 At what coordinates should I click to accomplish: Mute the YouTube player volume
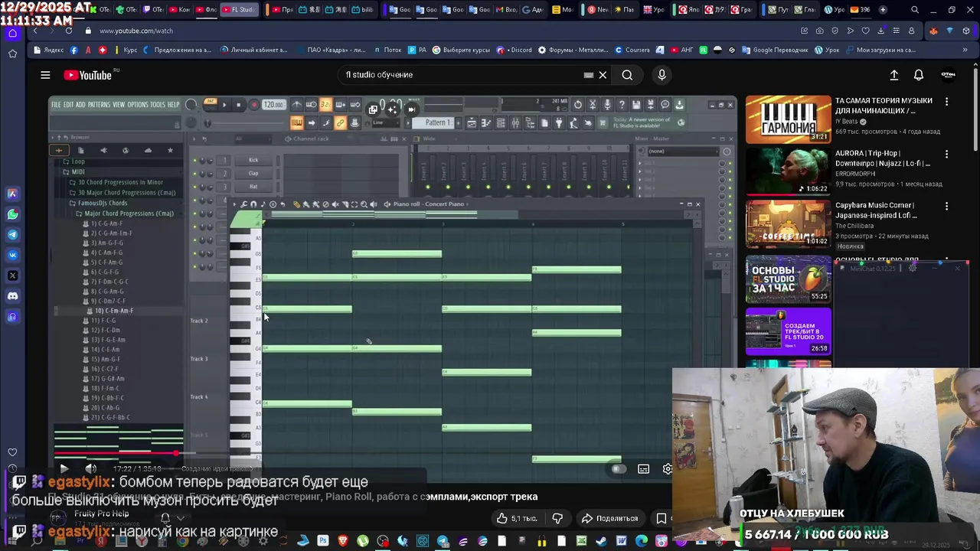pos(91,469)
